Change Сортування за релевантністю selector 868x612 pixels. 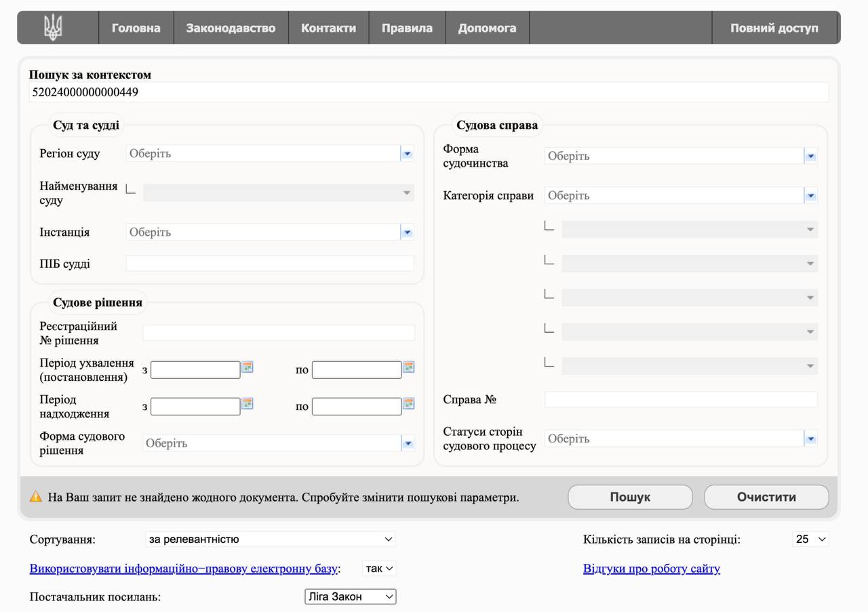[x=271, y=539]
